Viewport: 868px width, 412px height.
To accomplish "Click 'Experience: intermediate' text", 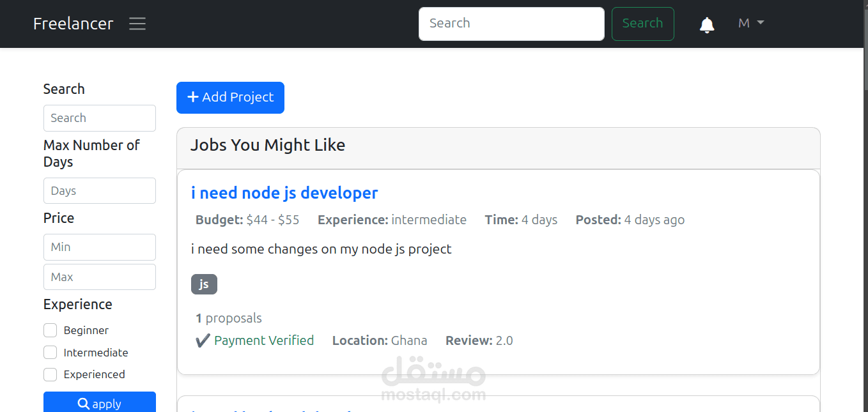I will tap(392, 220).
